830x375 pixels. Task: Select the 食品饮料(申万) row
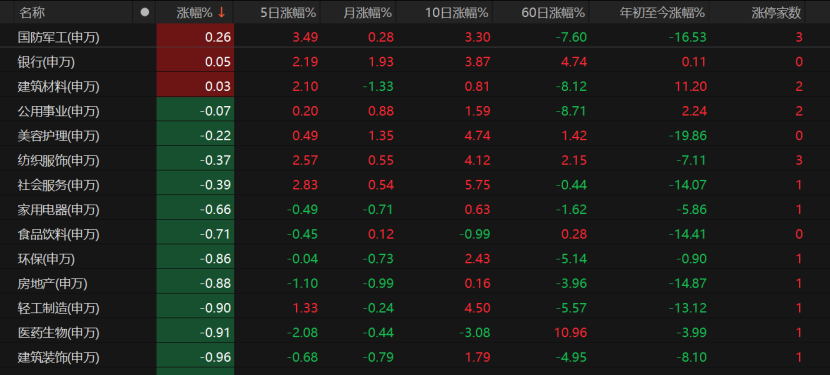click(415, 234)
